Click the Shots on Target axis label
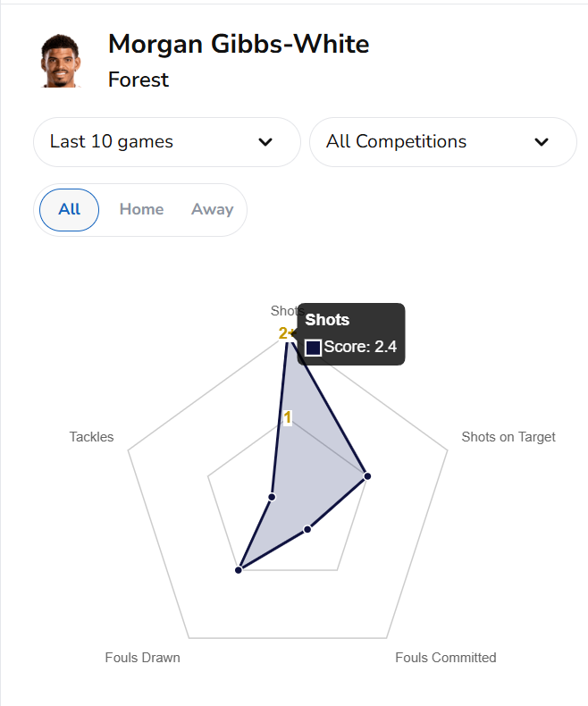This screenshot has height=706, width=588. [x=508, y=437]
